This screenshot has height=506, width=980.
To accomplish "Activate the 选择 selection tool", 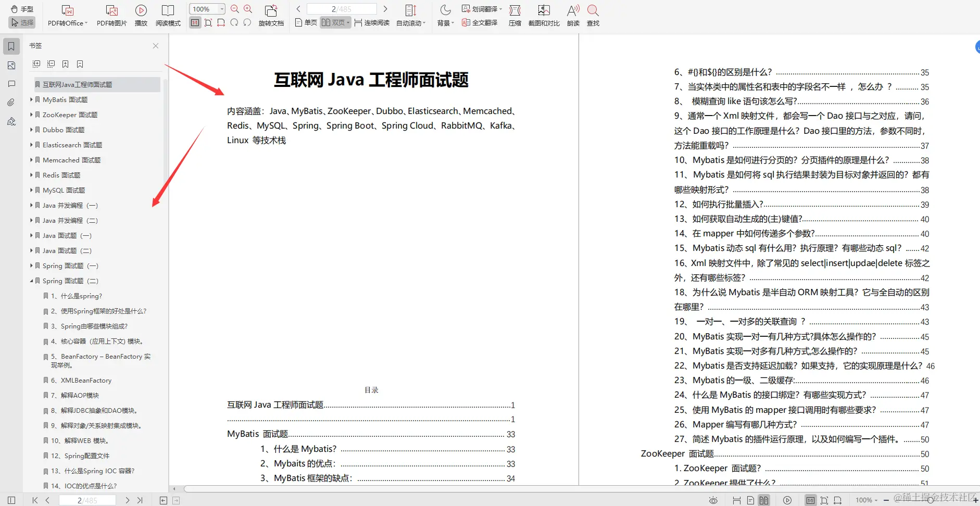I will (x=22, y=22).
